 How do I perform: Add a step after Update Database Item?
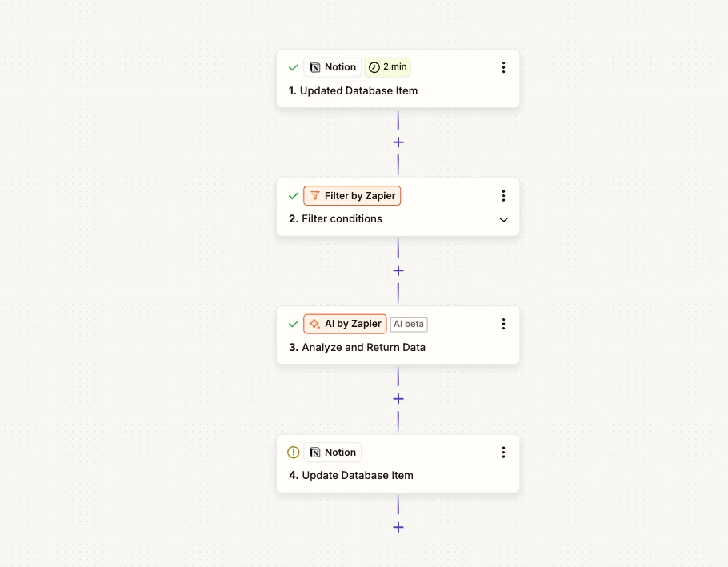[x=398, y=527]
